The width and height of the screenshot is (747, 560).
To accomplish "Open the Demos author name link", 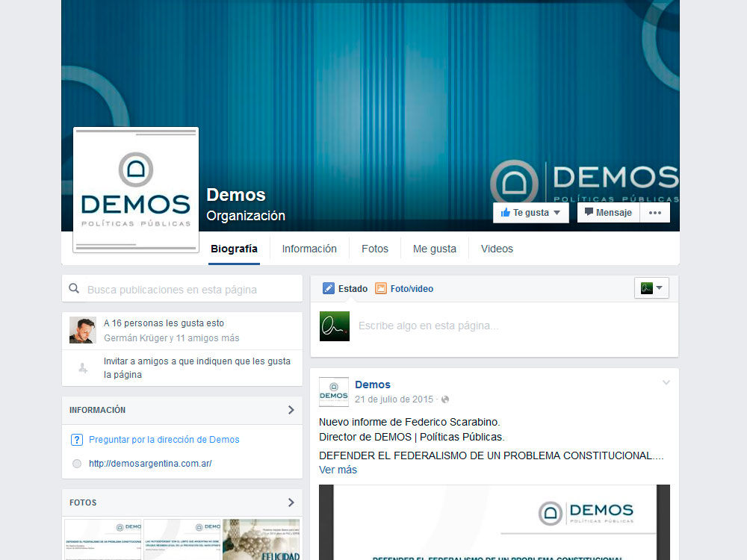I will pyautogui.click(x=373, y=385).
